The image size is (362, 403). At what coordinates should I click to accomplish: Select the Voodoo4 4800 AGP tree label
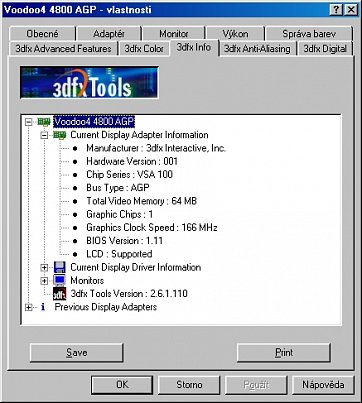pos(94,122)
